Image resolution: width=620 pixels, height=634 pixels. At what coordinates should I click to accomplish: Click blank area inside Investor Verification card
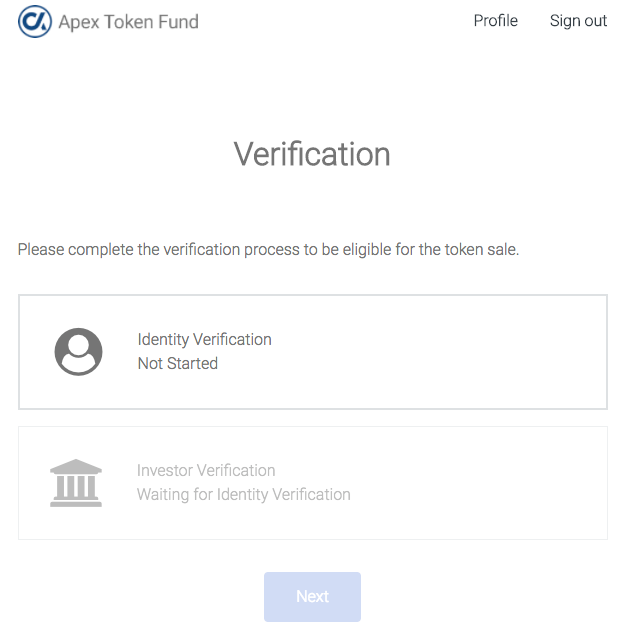(480, 483)
